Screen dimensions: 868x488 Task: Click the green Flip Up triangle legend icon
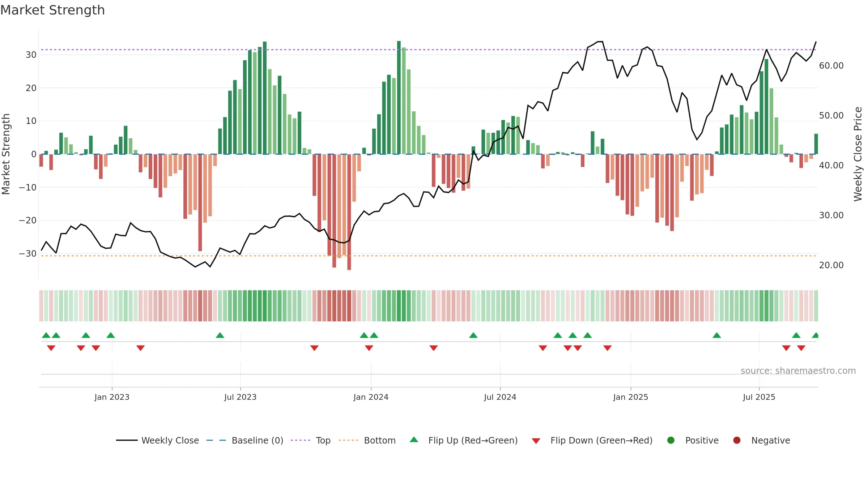pyautogui.click(x=414, y=440)
